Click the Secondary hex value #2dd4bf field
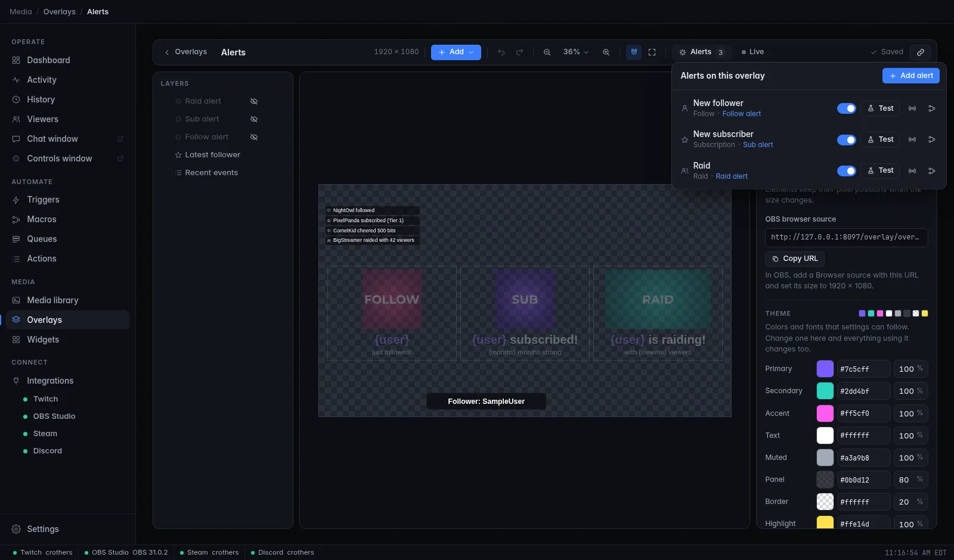Screen dimensions: 954x560 point(863,391)
